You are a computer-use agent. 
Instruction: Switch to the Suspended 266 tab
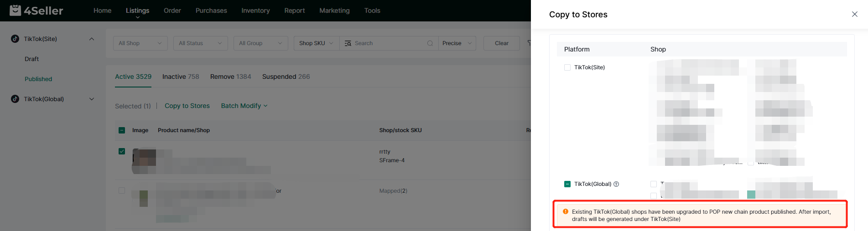286,77
